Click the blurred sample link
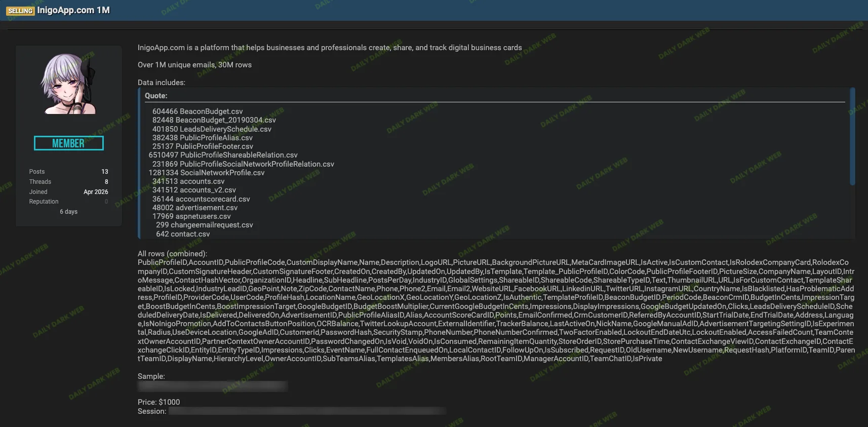This screenshot has height=427, width=868. pyautogui.click(x=213, y=386)
